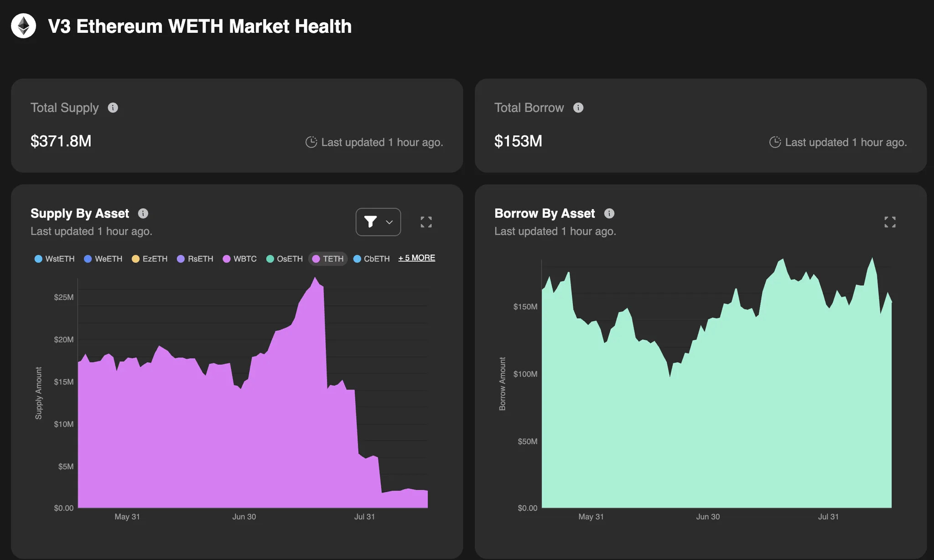
Task: Click the Ethereum logo icon
Action: [23, 26]
